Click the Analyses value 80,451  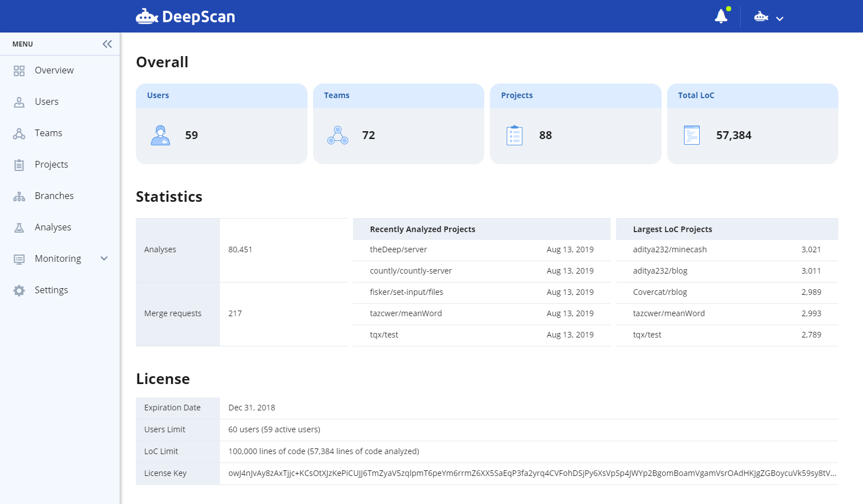pyautogui.click(x=240, y=249)
